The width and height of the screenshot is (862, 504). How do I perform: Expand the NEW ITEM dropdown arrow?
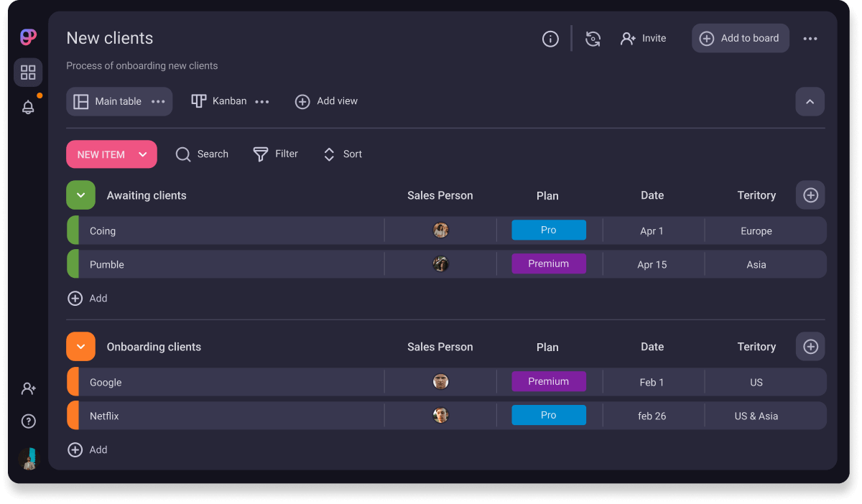coord(144,154)
